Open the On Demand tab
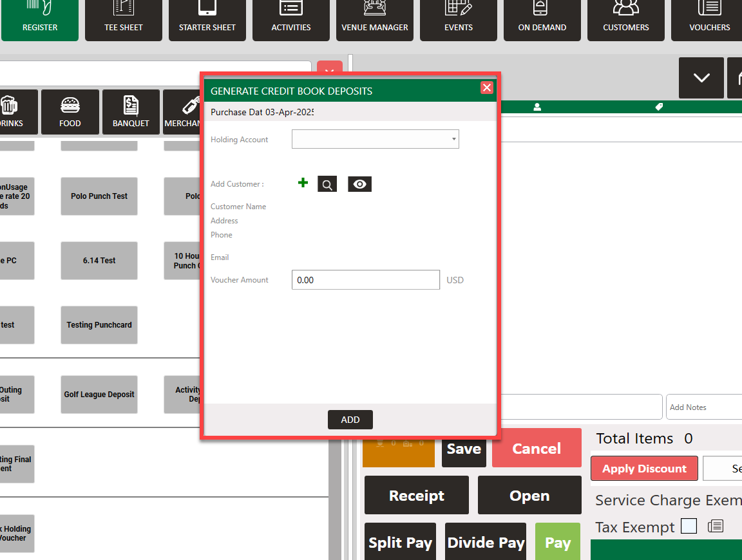 point(542,21)
